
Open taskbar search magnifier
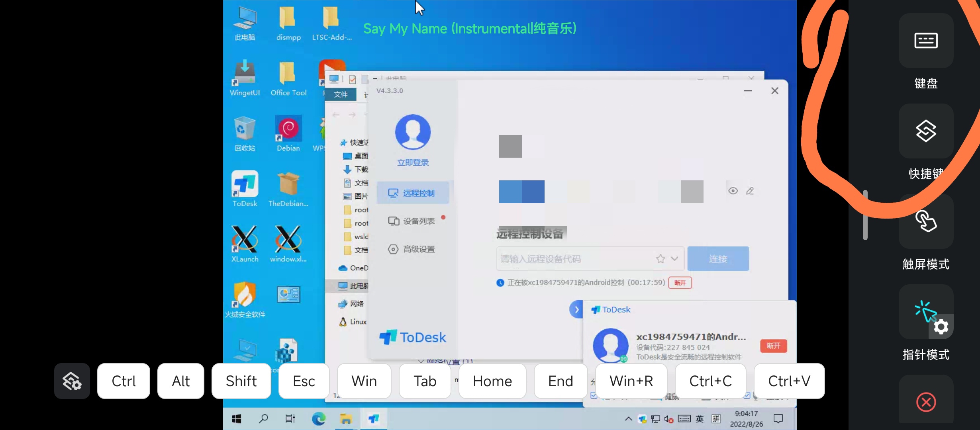[263, 418]
